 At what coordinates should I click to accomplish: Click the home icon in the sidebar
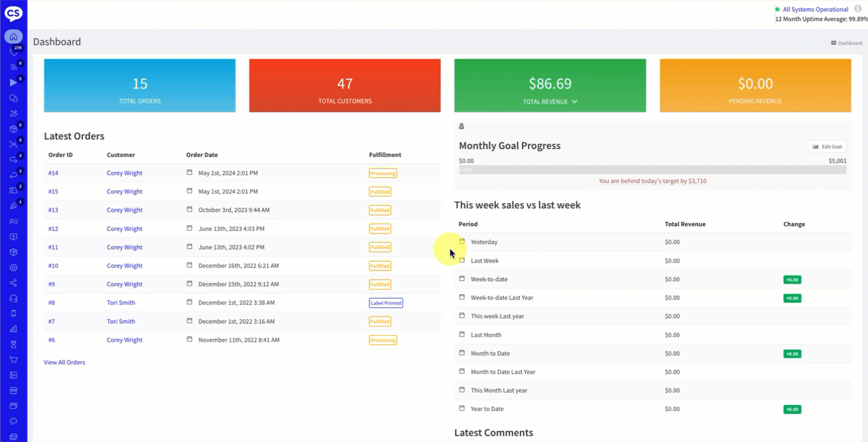pos(13,36)
